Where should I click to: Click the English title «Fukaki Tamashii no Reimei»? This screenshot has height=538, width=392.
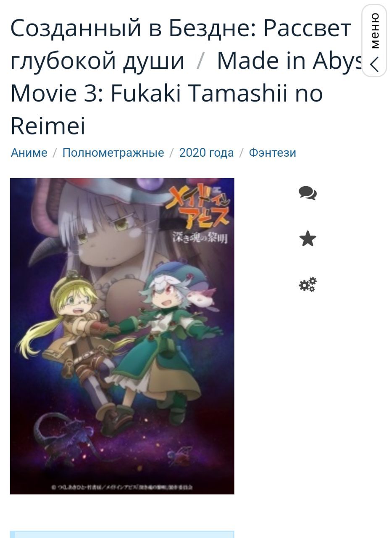click(x=166, y=109)
